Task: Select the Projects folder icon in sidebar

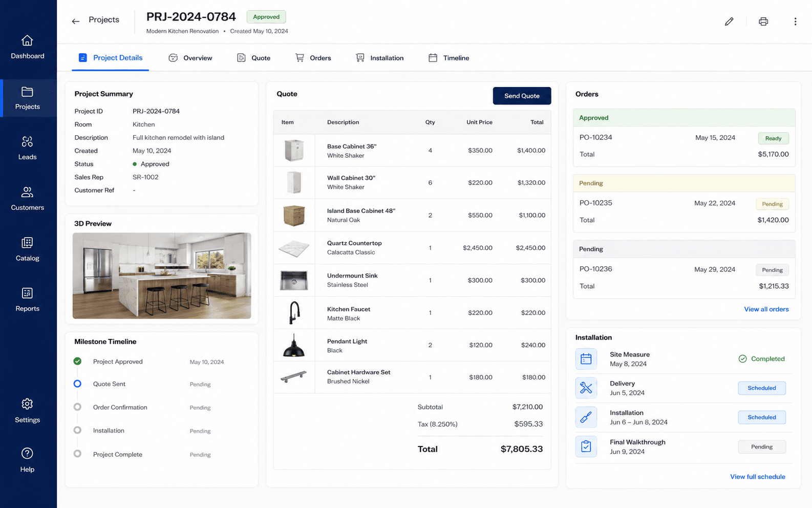Action: (x=27, y=92)
